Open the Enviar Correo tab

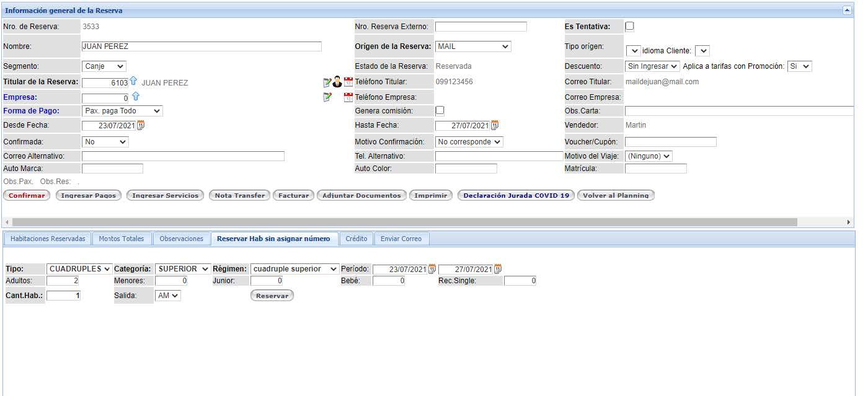point(401,239)
